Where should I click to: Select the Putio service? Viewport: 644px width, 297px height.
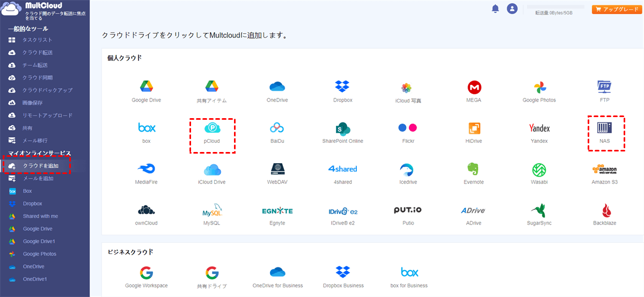pyautogui.click(x=408, y=215)
